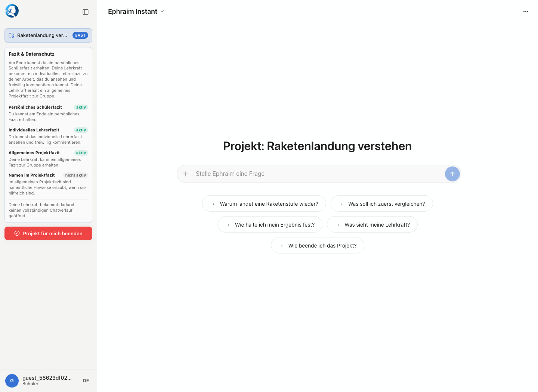Image resolution: width=538 pixels, height=392 pixels.
Task: Click the GAST badge
Action: (x=80, y=35)
